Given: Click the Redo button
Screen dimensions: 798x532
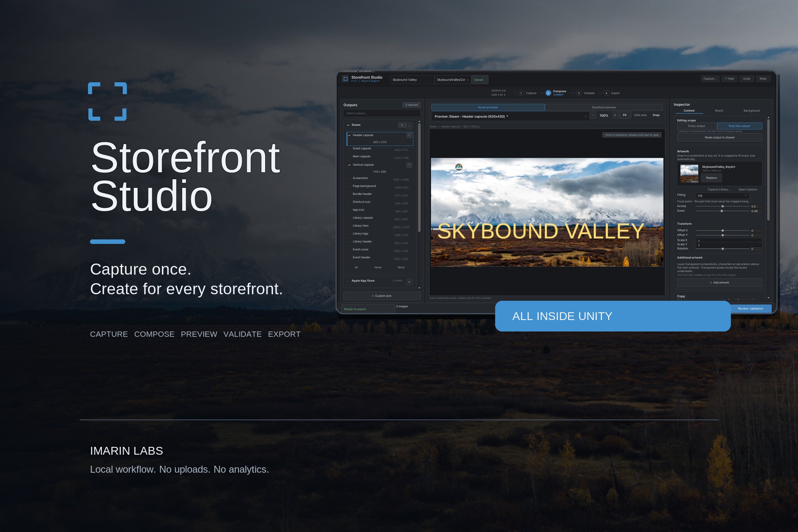Looking at the screenshot, I should tap(763, 79).
